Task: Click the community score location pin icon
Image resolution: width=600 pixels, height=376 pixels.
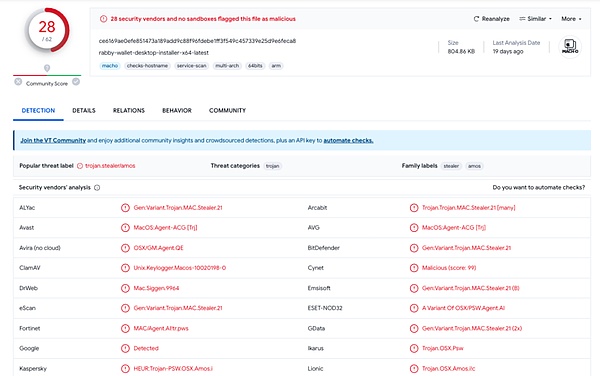Action: point(47,68)
